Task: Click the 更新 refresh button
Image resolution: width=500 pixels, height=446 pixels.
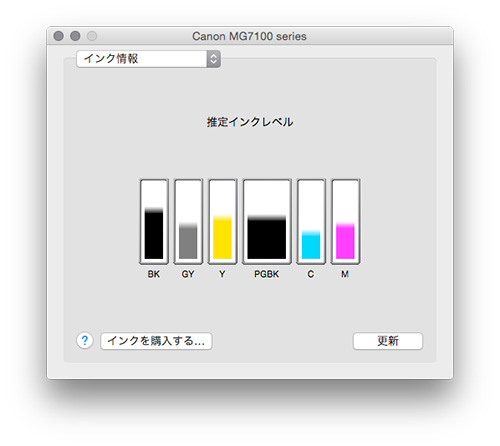Action: [x=388, y=341]
